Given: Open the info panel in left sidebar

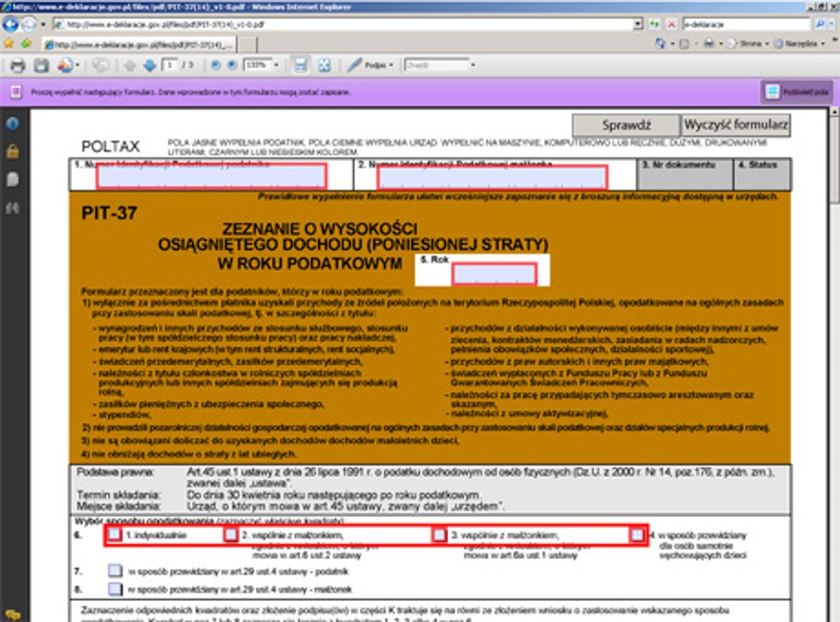Looking at the screenshot, I should [x=12, y=124].
